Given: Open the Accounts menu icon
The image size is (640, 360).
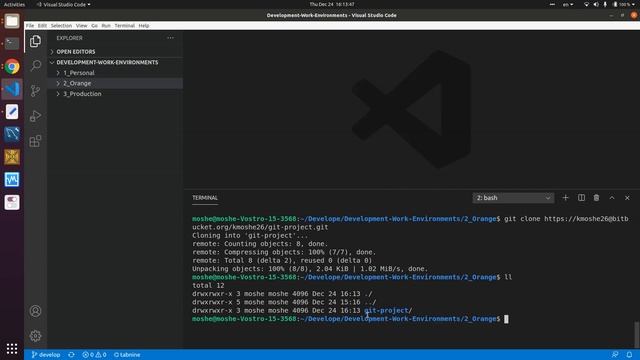Looking at the screenshot, I should point(36,311).
